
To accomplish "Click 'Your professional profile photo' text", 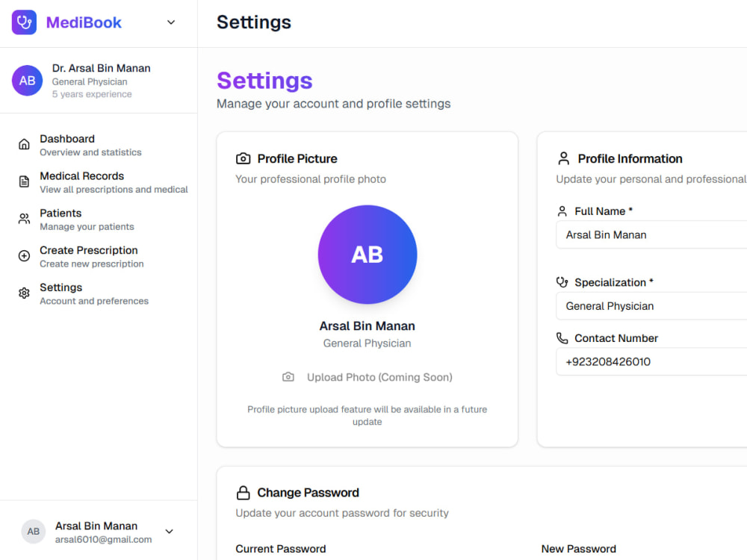I will (311, 179).
